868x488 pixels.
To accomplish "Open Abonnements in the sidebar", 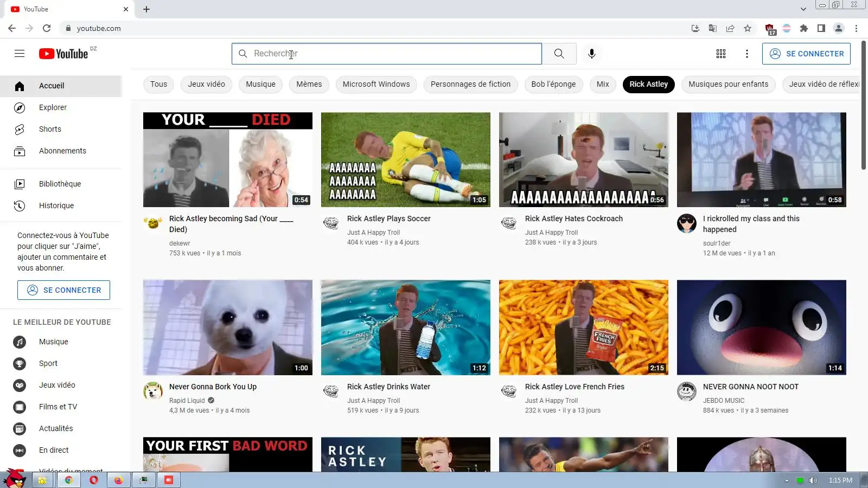I will 61,151.
